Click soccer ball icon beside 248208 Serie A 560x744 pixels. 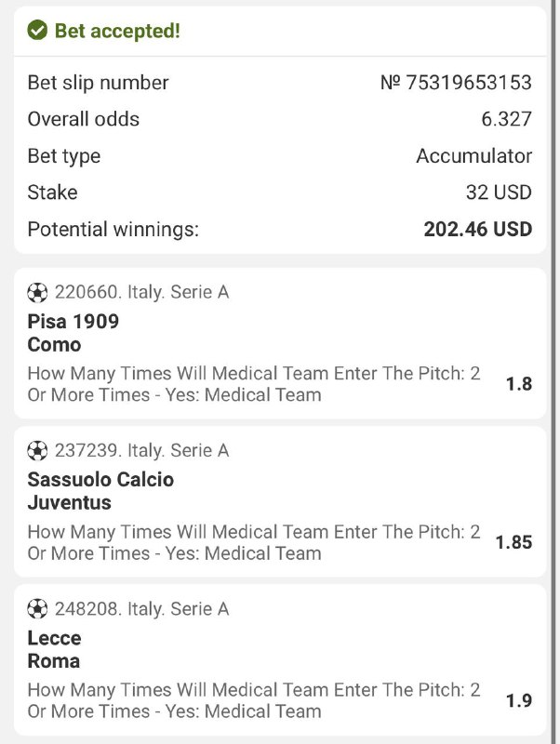click(37, 609)
